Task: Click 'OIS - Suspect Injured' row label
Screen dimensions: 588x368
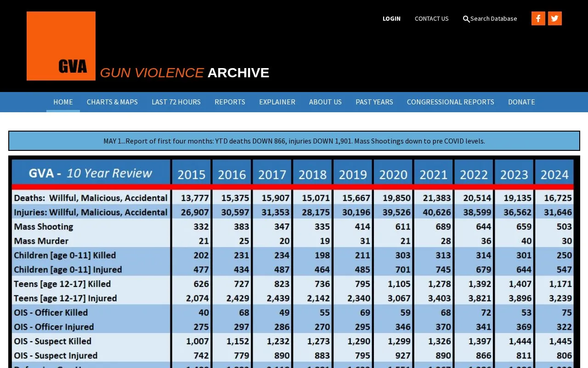Action: pos(56,355)
